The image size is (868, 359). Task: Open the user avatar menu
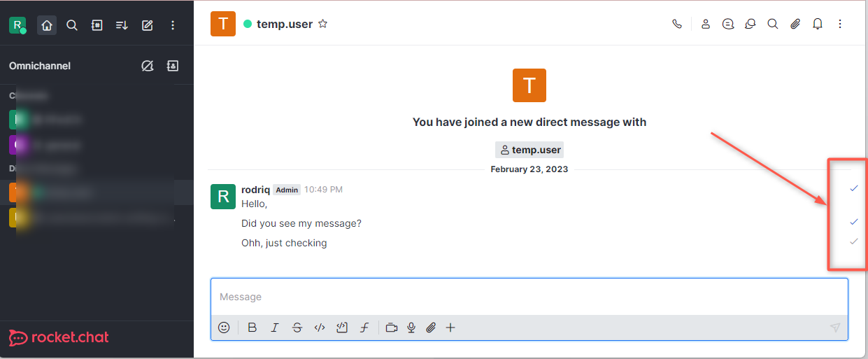coord(17,25)
